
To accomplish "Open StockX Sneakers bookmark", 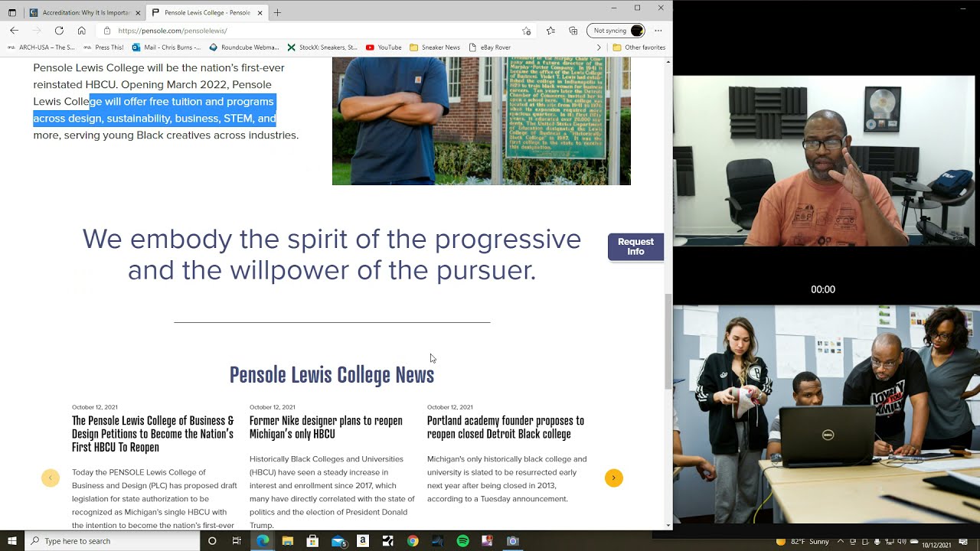I will pos(322,47).
